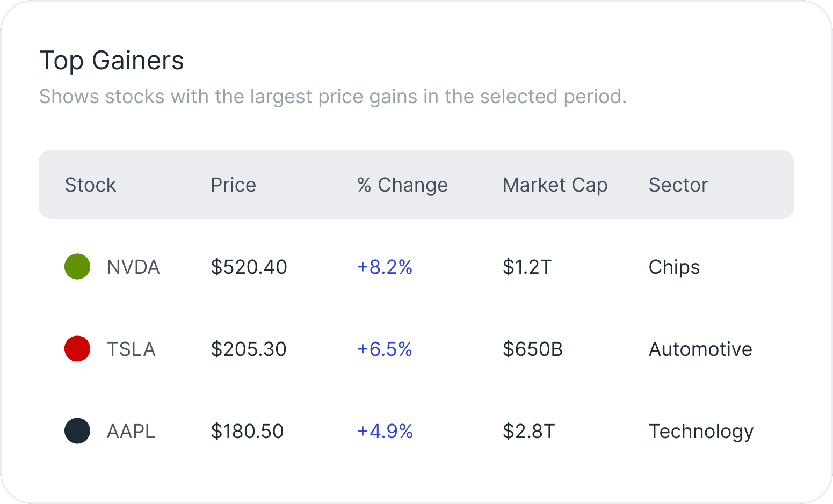Image resolution: width=833 pixels, height=504 pixels.
Task: Sort by the % Change column header
Action: [x=402, y=185]
